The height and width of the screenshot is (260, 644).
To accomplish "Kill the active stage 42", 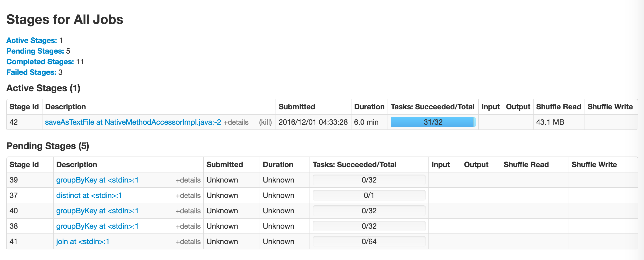I will point(265,122).
